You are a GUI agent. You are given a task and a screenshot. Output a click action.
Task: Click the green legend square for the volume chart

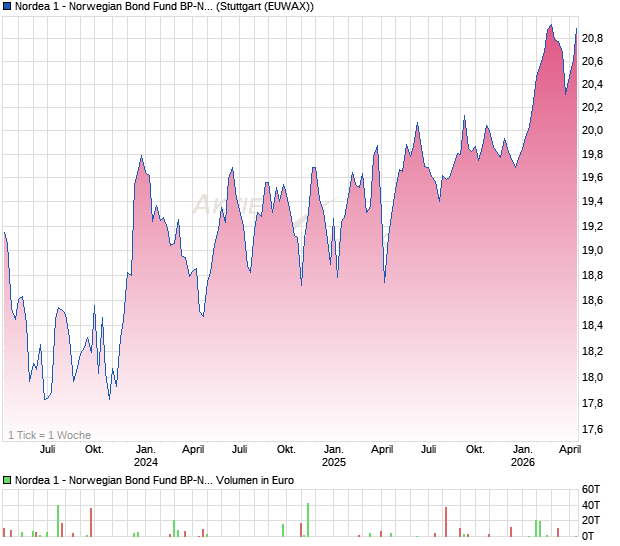[x=8, y=481]
